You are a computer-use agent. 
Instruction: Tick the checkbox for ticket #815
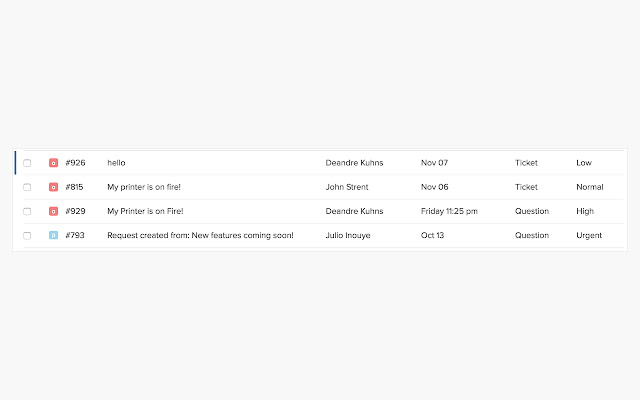(27, 187)
